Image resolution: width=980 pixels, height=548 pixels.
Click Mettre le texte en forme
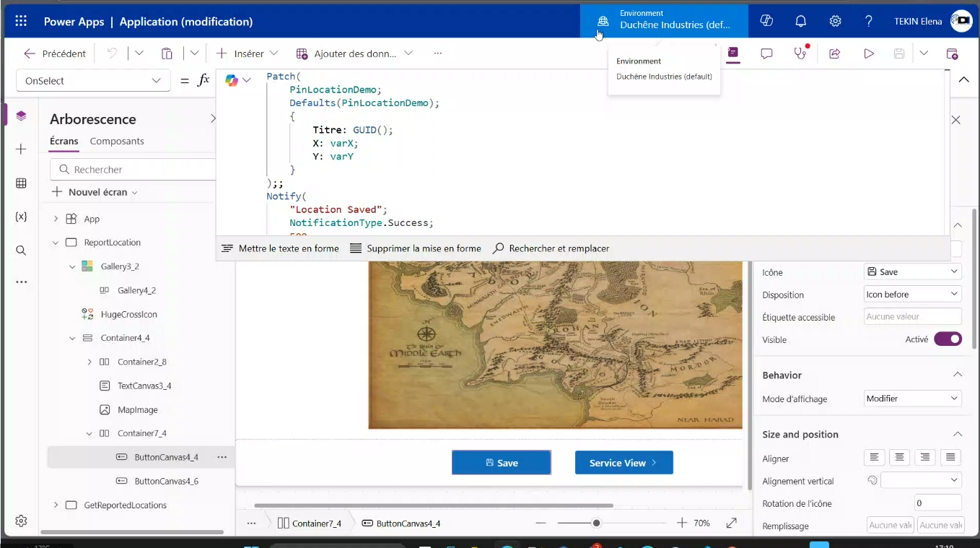pyautogui.click(x=280, y=248)
